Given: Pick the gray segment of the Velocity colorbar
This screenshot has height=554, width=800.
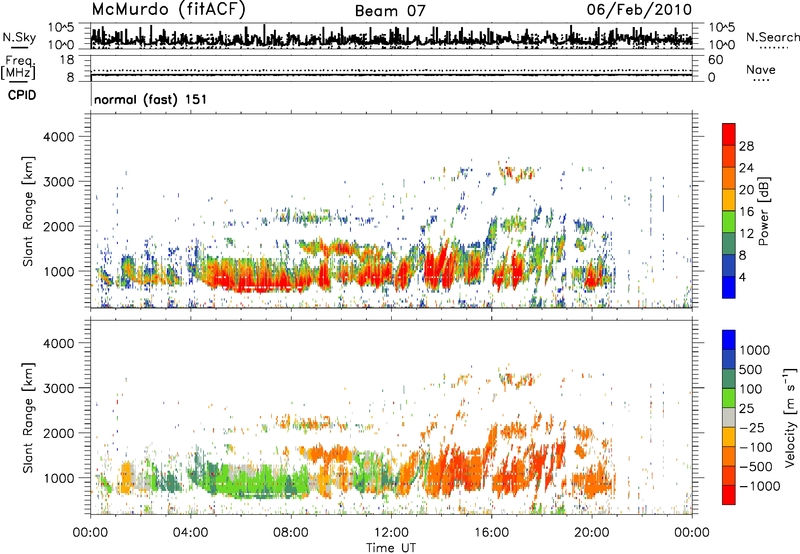Looking at the screenshot, I should (x=729, y=417).
